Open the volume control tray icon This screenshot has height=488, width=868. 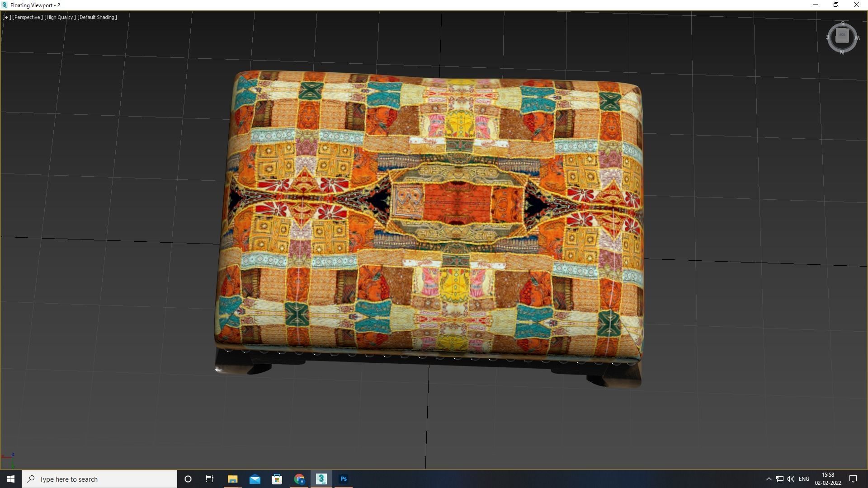791,479
